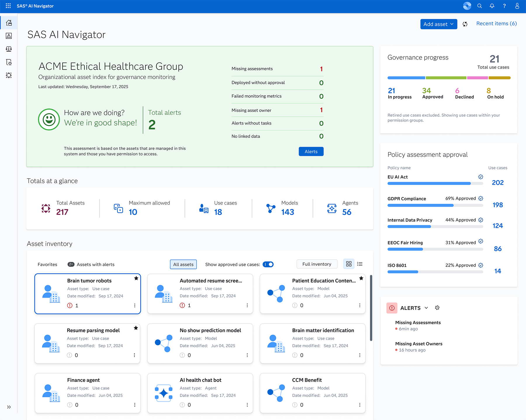
Task: Open the document inventory sidebar icon
Action: coord(9,62)
